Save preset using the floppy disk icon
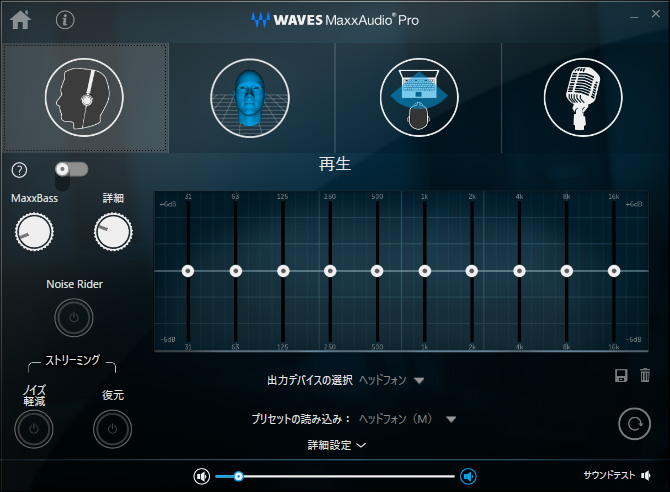This screenshot has width=670, height=492. (620, 375)
